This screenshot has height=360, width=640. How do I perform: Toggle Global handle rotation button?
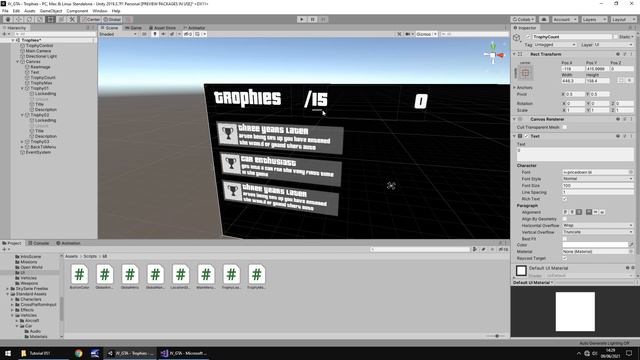click(112, 19)
